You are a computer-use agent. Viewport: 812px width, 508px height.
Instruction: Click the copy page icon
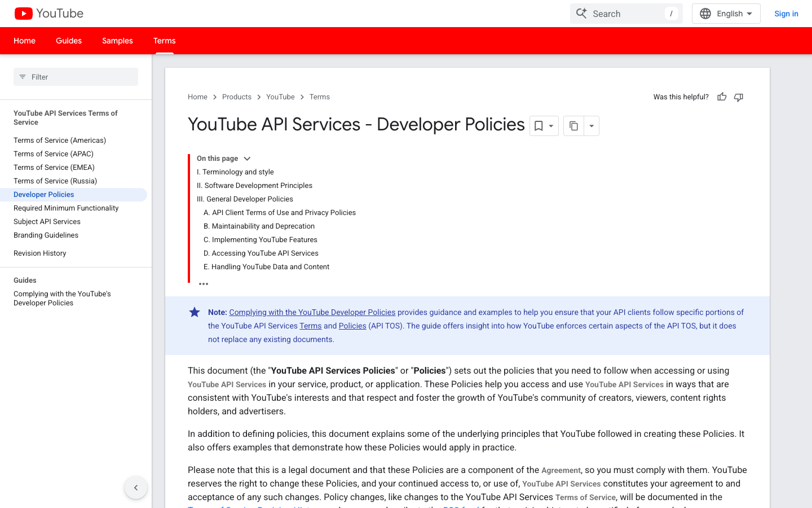573,126
